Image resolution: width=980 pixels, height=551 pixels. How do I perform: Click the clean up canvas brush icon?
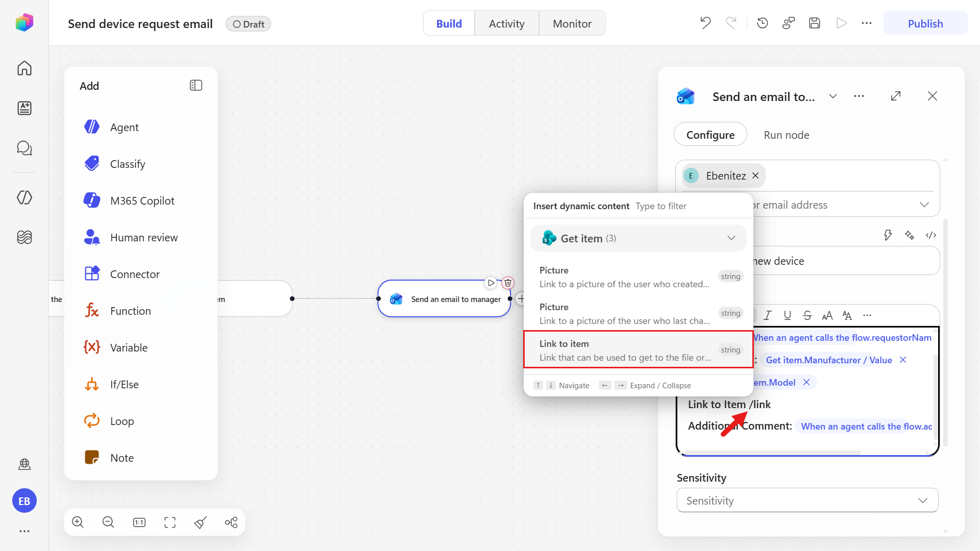click(201, 522)
